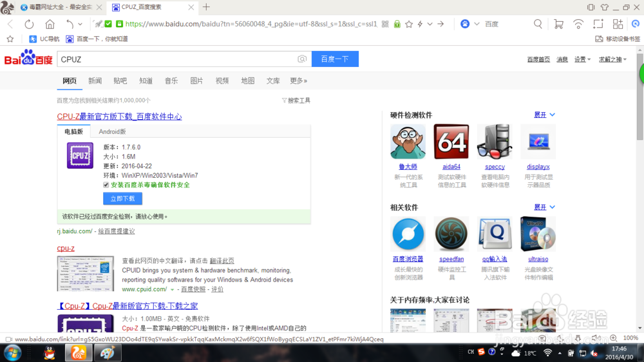Reload the page with refresh icon

point(29,24)
